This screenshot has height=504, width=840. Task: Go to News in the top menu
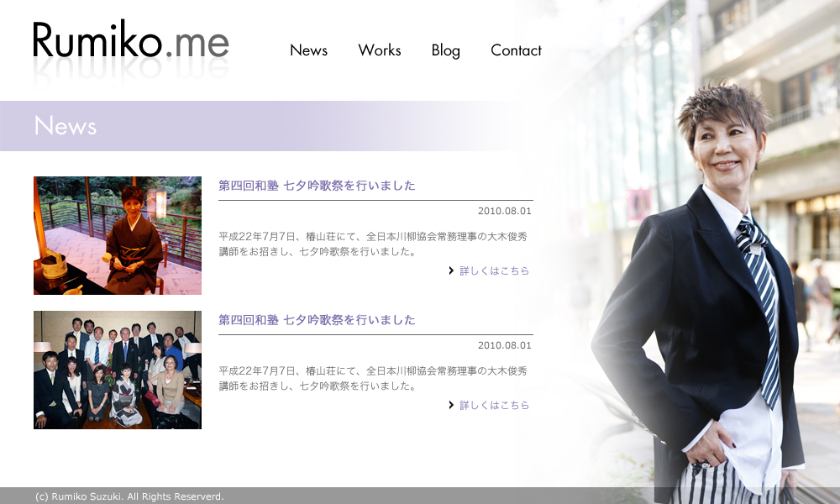[308, 50]
